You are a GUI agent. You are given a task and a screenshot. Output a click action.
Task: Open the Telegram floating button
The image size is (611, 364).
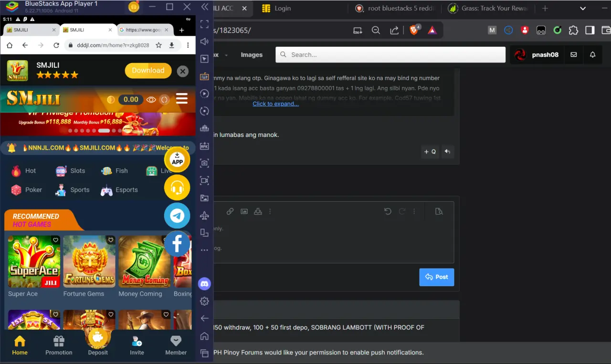[177, 216]
